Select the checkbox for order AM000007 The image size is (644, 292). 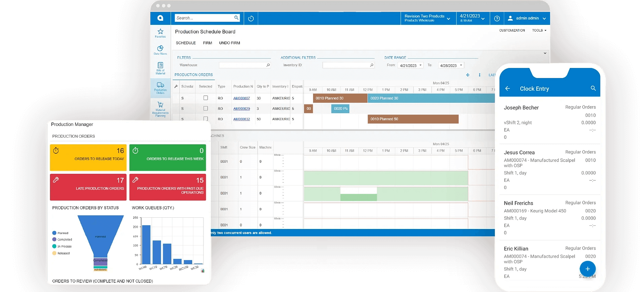click(206, 98)
